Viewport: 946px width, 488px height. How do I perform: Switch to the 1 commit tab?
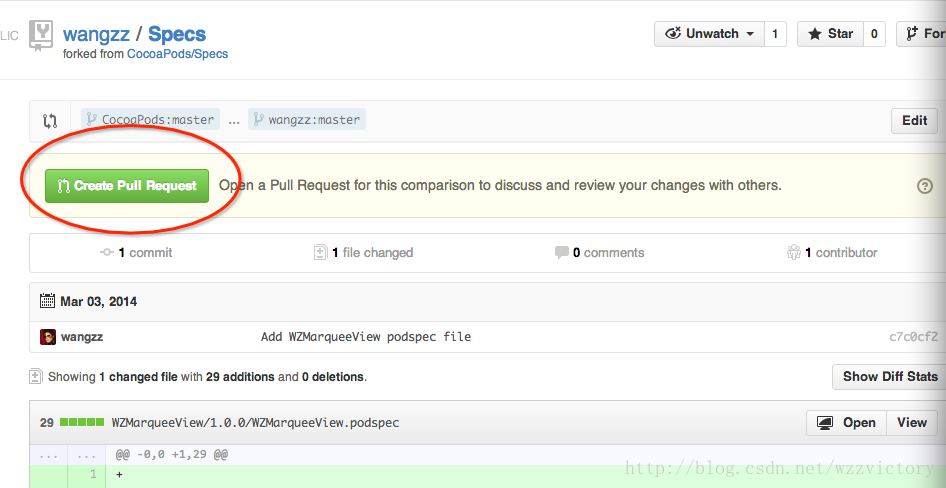point(136,253)
